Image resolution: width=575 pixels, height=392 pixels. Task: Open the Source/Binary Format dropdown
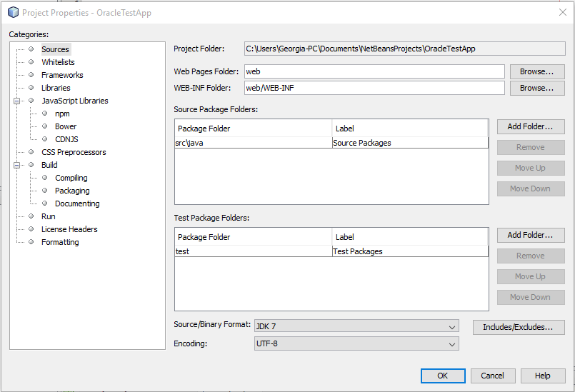tap(356, 326)
